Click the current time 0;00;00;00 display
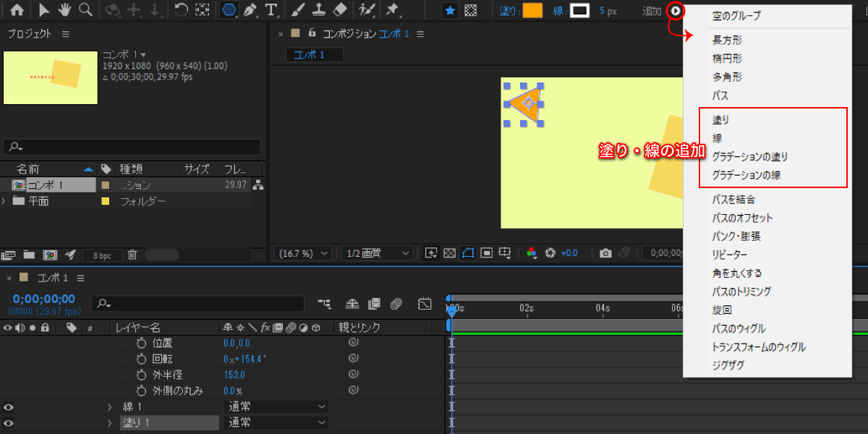The width and height of the screenshot is (868, 434). pos(43,299)
